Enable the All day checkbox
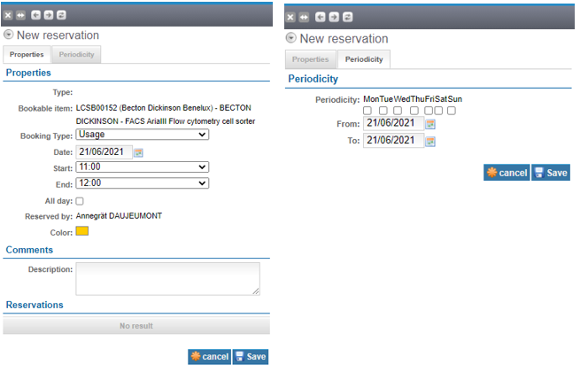Image resolution: width=588 pixels, height=372 pixels. [80, 201]
